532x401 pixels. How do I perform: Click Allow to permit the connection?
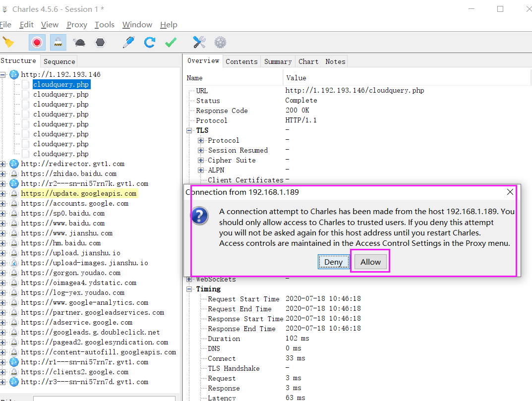pos(370,262)
